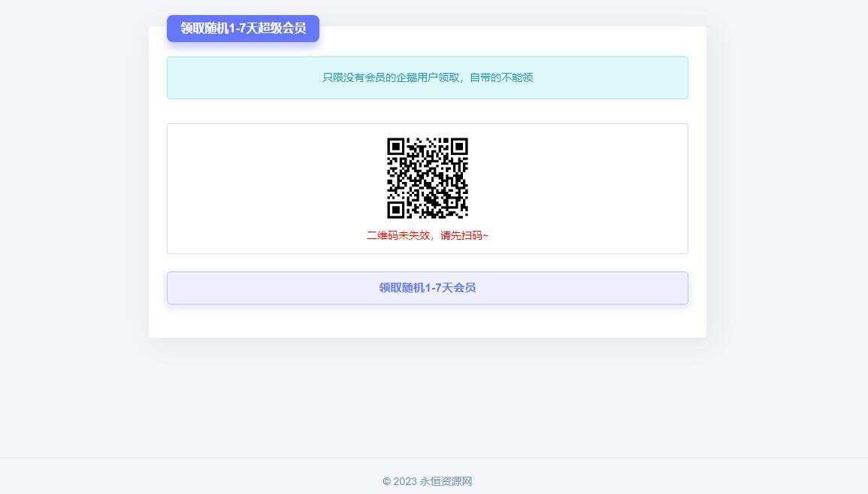Click the top-left finder square of the QR code

coord(396,145)
